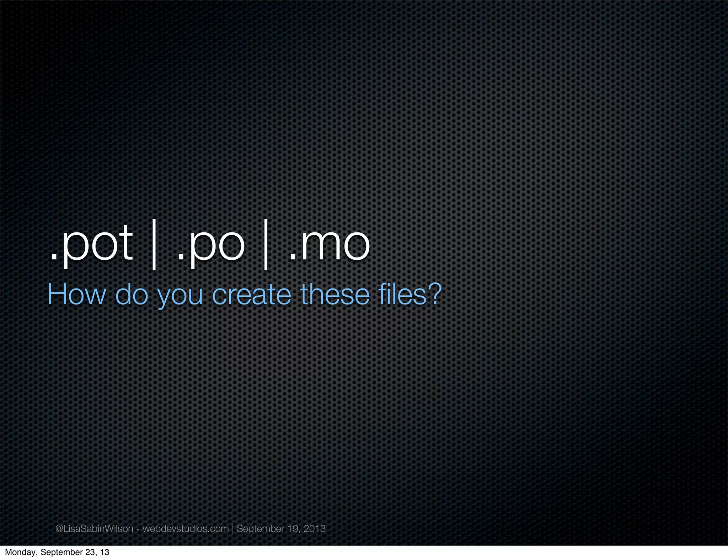The image size is (728, 560).
Task: Click the ".pot | .po | .mo" slide title
Action: point(210,244)
